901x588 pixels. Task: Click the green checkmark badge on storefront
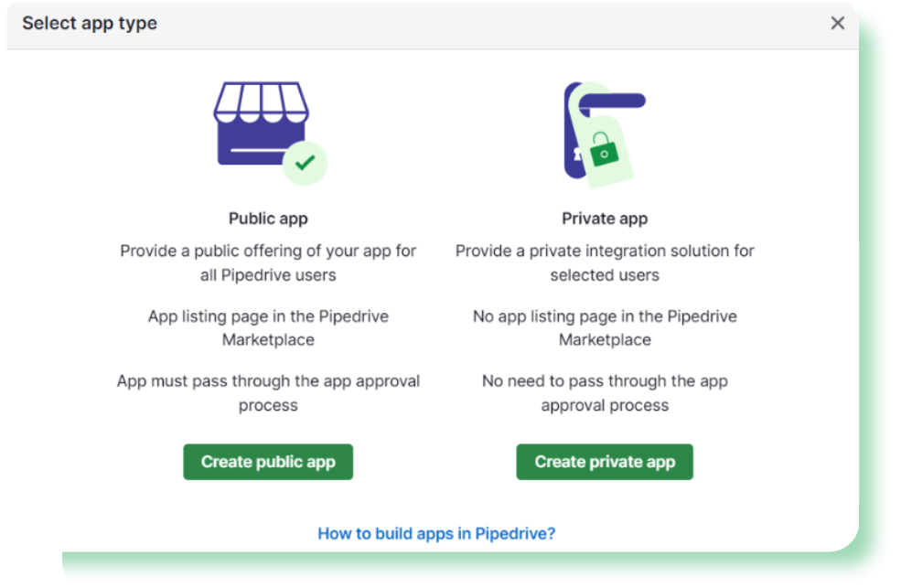point(306,163)
